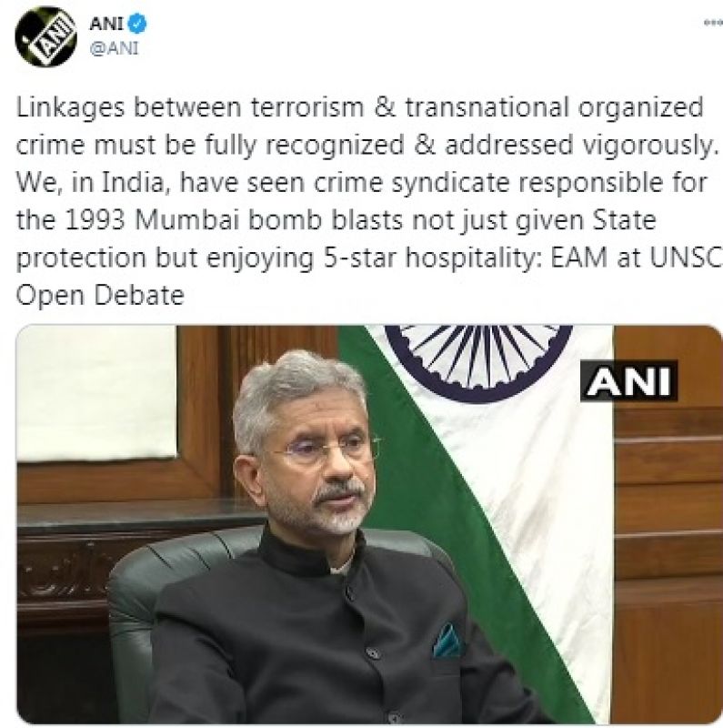Click the ANI watermark on the photo
Screen dimensions: 723x728
click(628, 380)
